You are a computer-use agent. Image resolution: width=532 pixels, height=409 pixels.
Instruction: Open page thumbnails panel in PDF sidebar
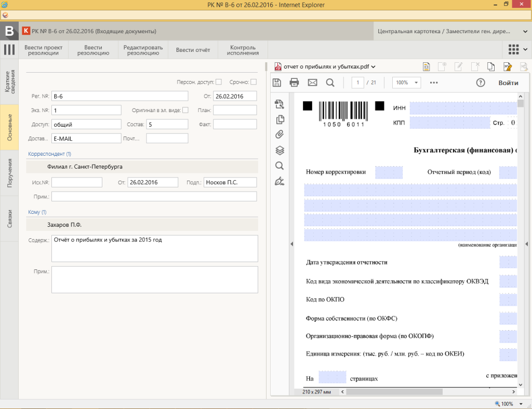pyautogui.click(x=280, y=119)
